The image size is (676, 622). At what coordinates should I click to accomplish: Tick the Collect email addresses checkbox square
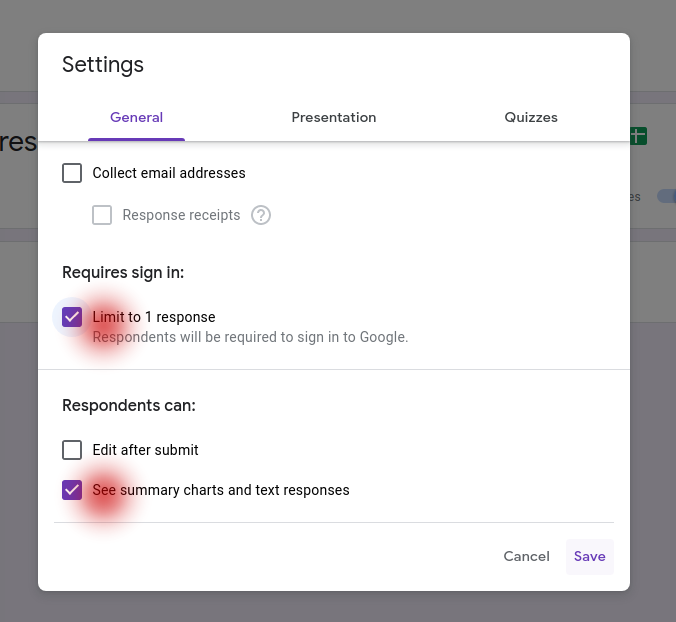tap(72, 173)
